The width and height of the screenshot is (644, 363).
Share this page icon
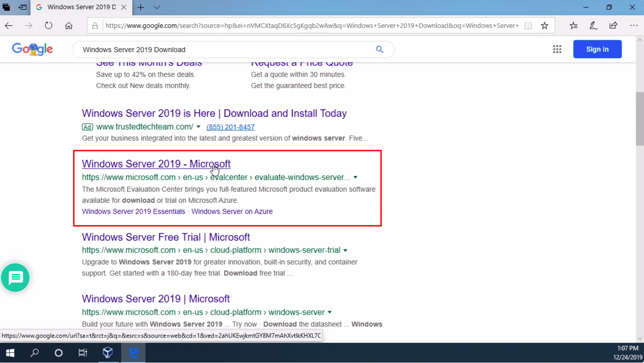[613, 26]
